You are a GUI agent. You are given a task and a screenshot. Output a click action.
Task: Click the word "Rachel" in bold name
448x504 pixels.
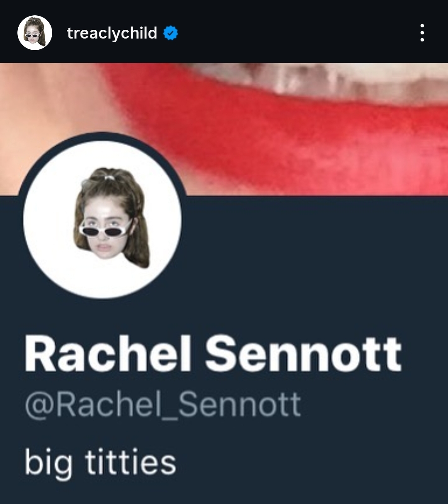click(x=107, y=354)
